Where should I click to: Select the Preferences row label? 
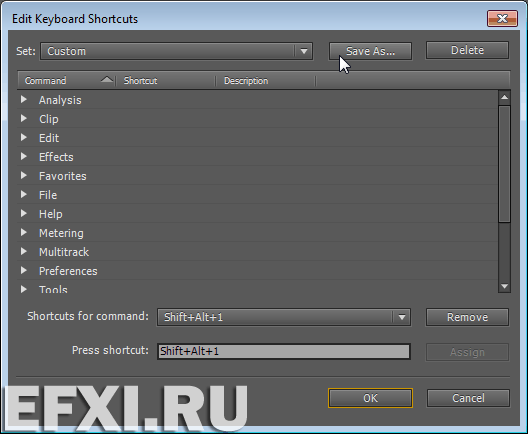pos(68,271)
